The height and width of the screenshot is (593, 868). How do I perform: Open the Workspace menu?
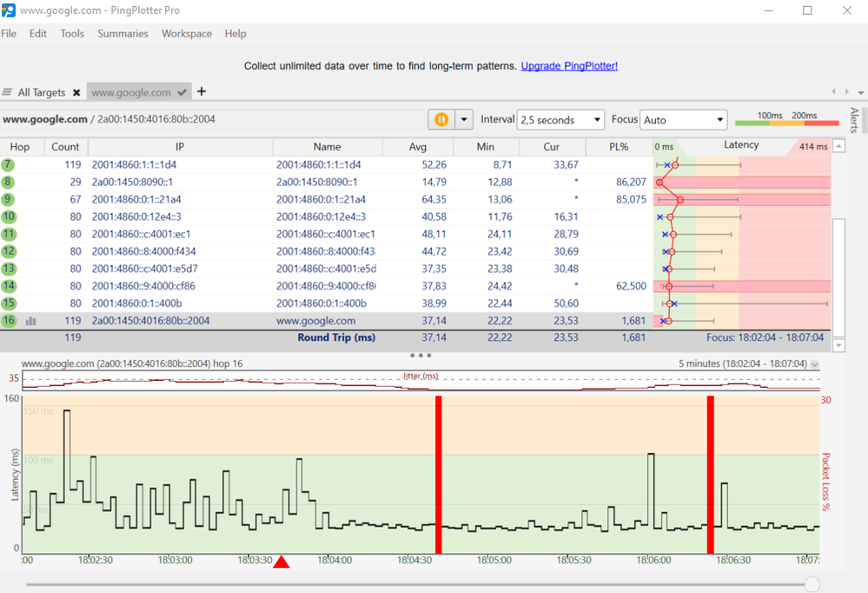click(x=187, y=33)
